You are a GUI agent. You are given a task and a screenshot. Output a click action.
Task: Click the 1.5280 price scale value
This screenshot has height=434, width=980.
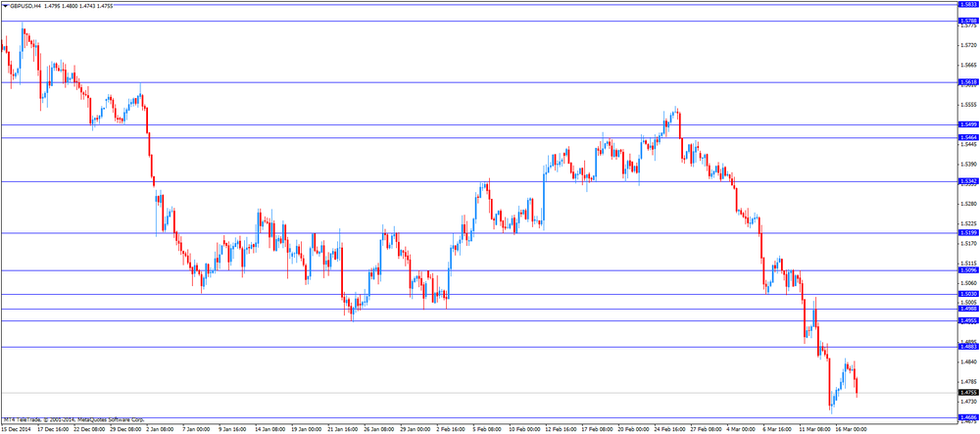tap(967, 204)
